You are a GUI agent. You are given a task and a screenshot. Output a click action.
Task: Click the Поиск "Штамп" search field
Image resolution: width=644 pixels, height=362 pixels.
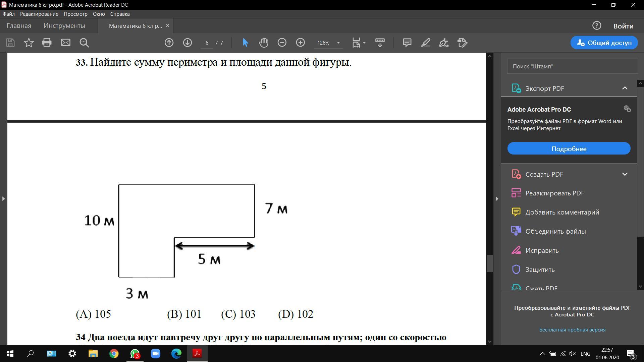572,66
